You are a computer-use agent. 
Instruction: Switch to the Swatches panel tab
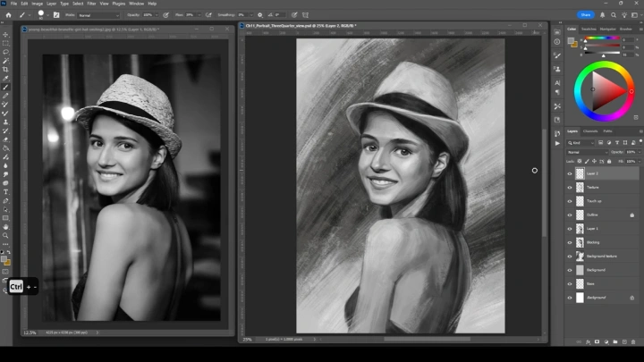590,29
